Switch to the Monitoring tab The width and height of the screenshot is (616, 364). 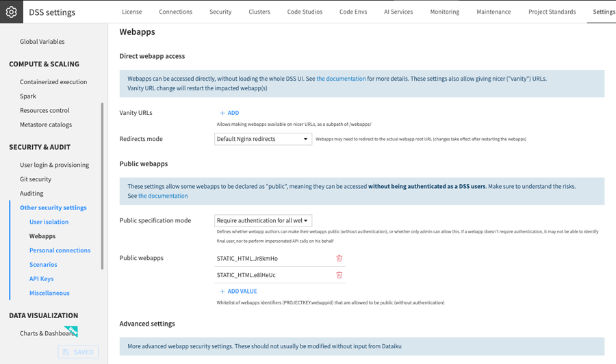pos(445,12)
